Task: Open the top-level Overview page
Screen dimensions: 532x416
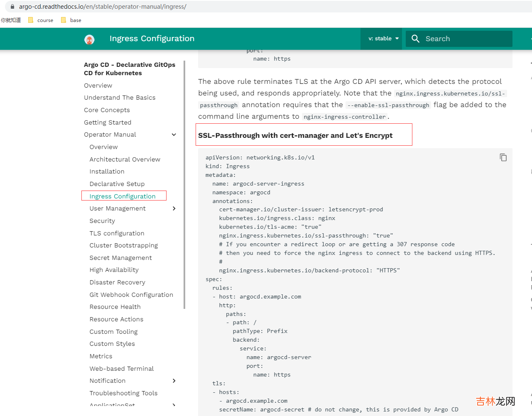Action: click(98, 86)
